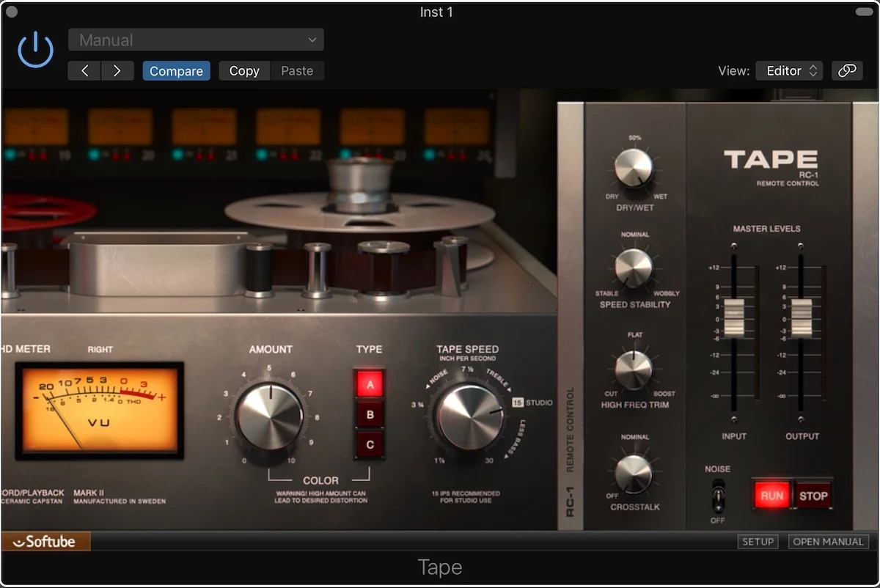Click the STOP button

813,496
